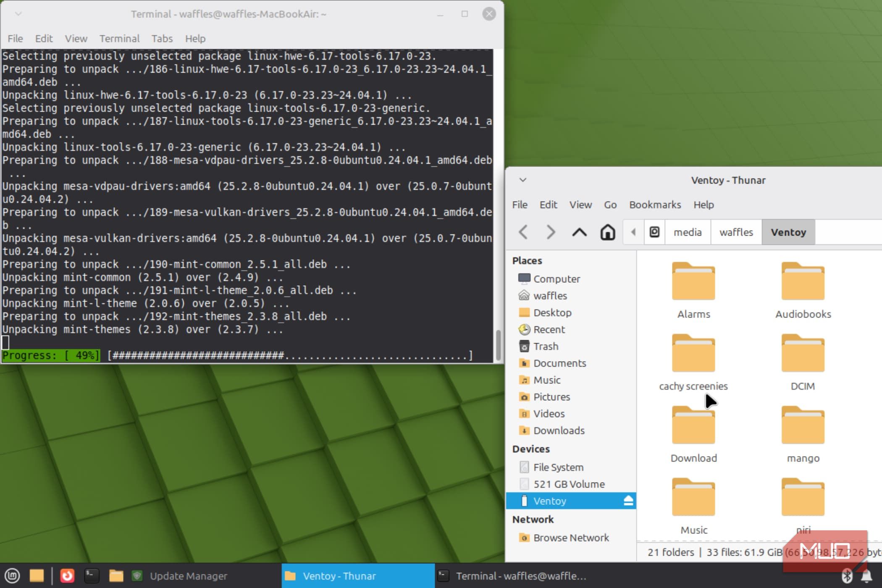This screenshot has height=588, width=882.
Task: Open the Go menu in Thunar
Action: 610,205
